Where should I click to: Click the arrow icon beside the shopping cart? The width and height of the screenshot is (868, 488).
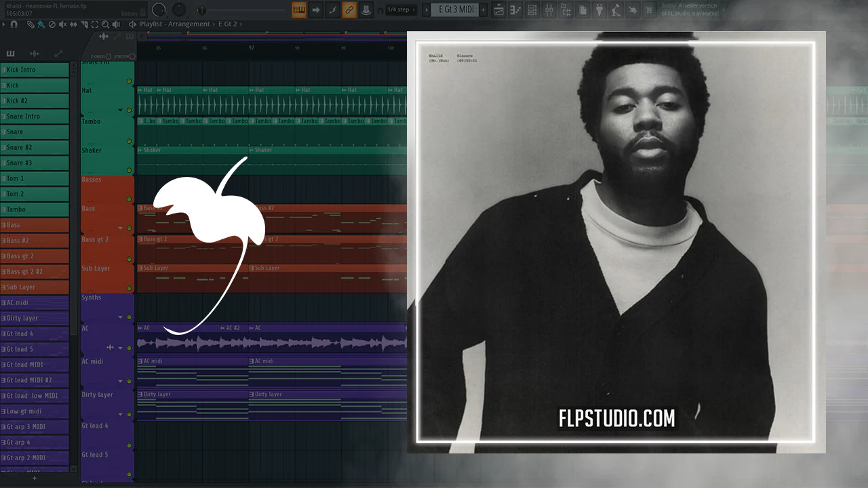coord(632,9)
